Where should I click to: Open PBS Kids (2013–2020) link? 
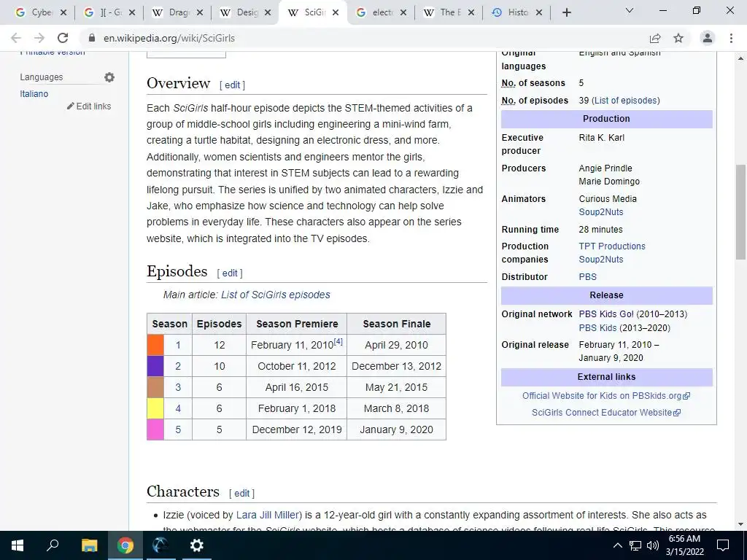(x=597, y=328)
